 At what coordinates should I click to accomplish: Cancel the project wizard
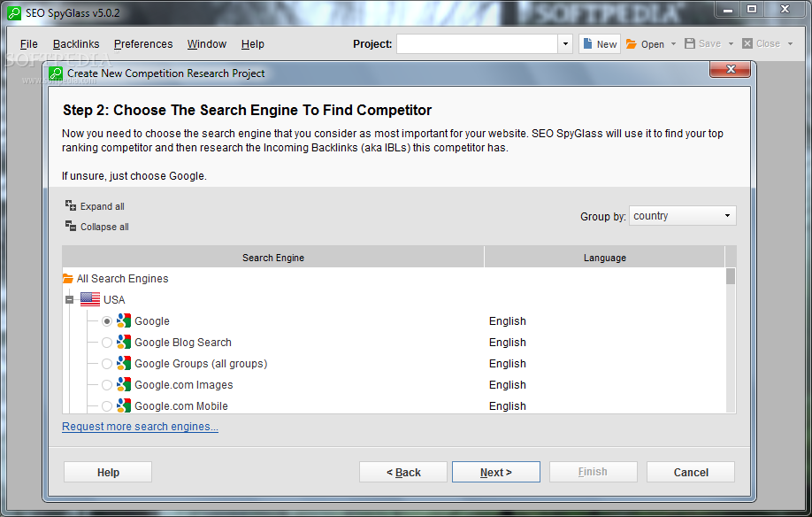(x=691, y=472)
